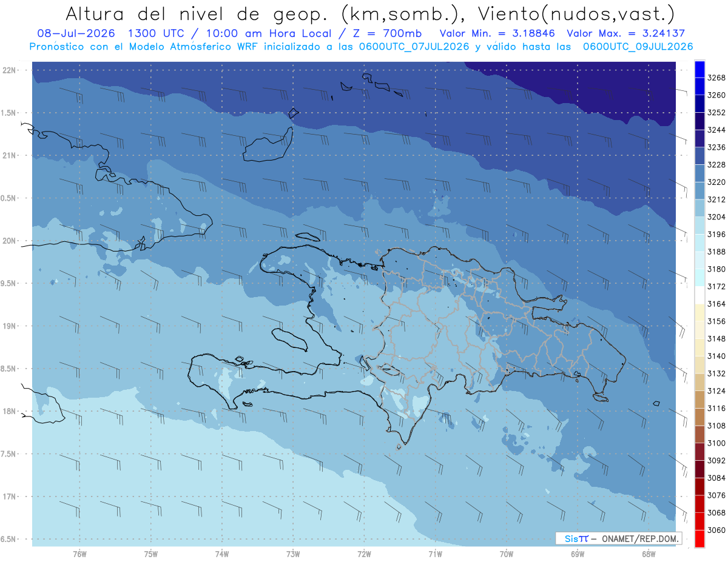This screenshot has width=728, height=562.
Task: Click the '1300 UTC' time text
Action: (x=157, y=34)
